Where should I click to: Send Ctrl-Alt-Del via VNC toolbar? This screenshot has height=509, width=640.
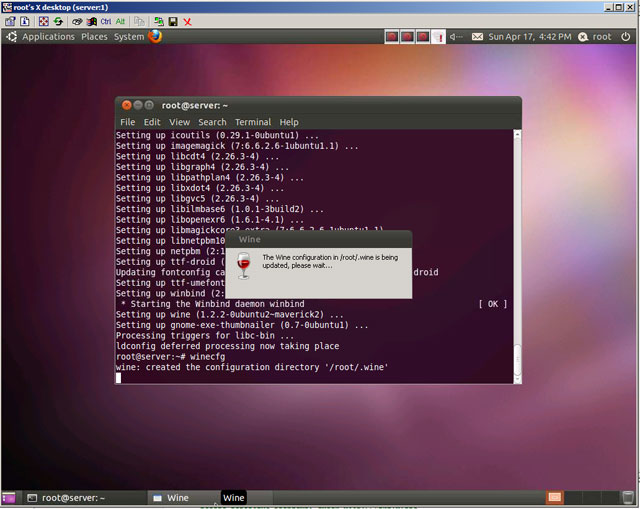pos(77,22)
